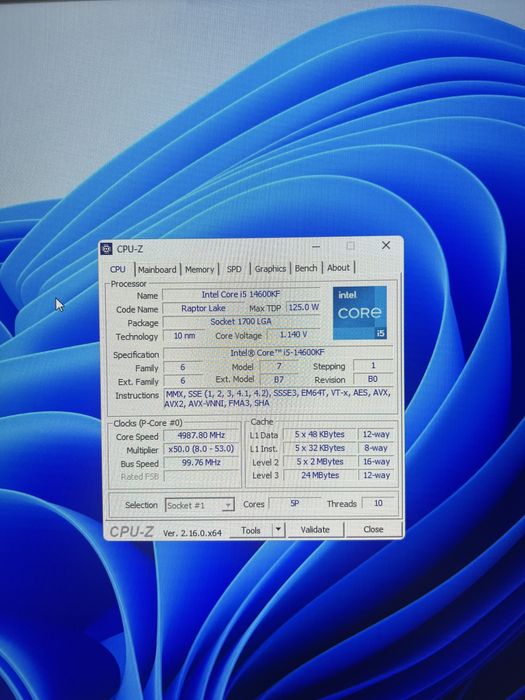
Task: Click the L1 Inst. 8-way associativity cell
Action: pos(376,448)
